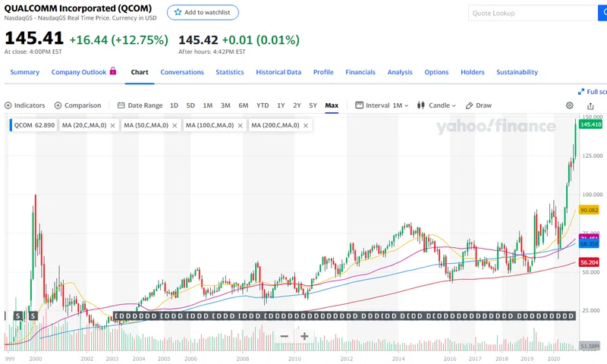Open the Date Range picker

(140, 105)
